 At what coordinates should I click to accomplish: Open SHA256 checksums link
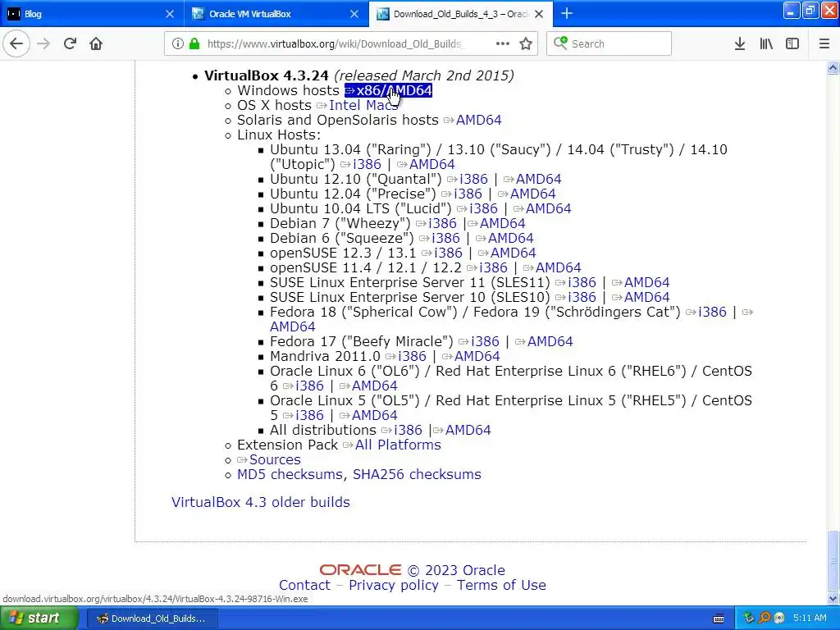tap(417, 475)
